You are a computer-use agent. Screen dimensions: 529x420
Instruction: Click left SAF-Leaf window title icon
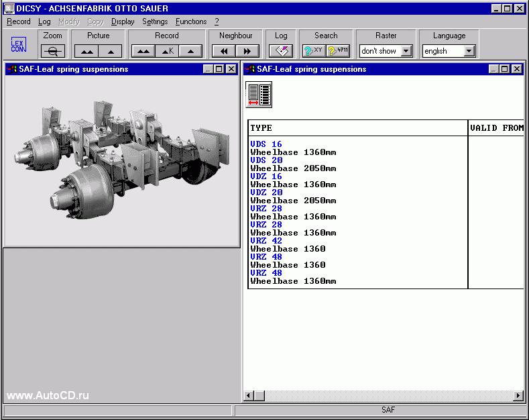point(12,69)
